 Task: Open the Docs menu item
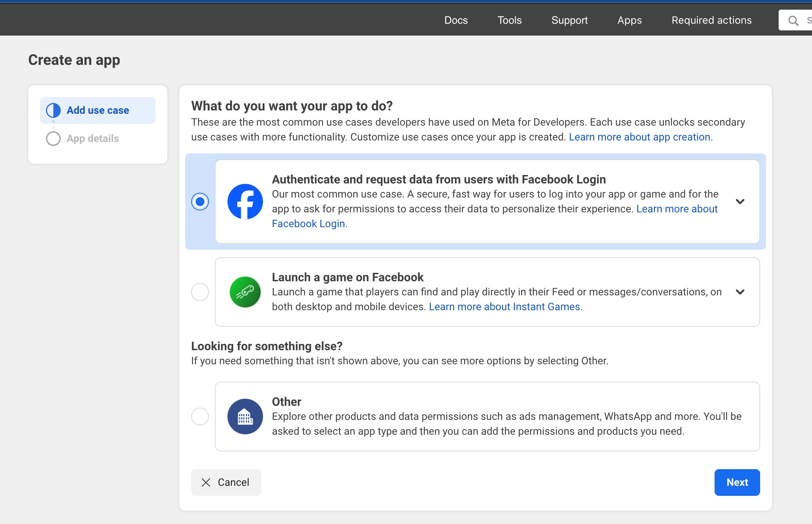[456, 19]
